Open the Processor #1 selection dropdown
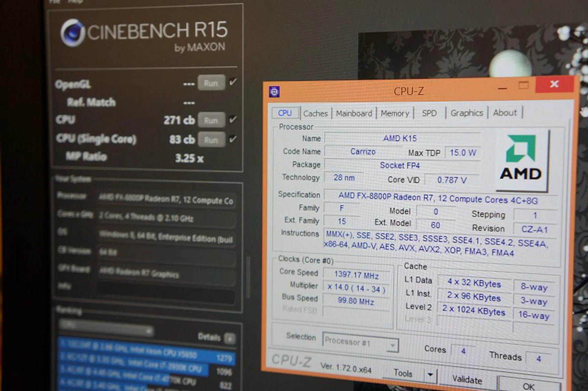588x391 pixels. pos(360,343)
